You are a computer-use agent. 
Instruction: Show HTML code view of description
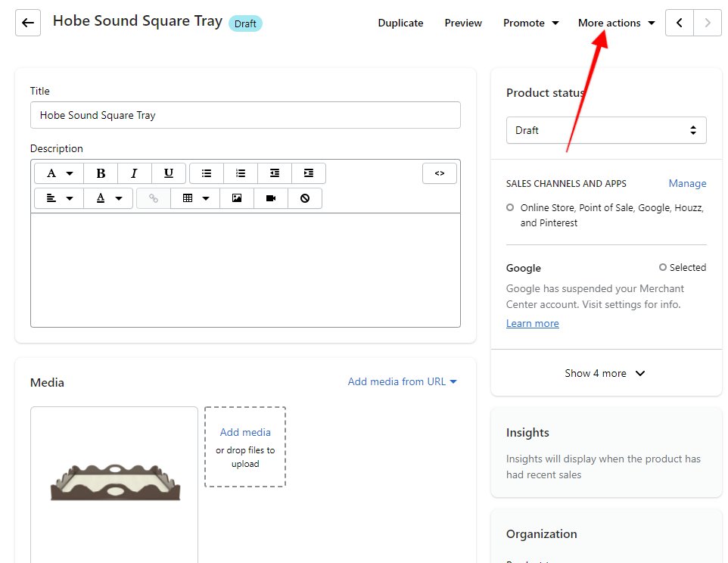[x=440, y=173]
